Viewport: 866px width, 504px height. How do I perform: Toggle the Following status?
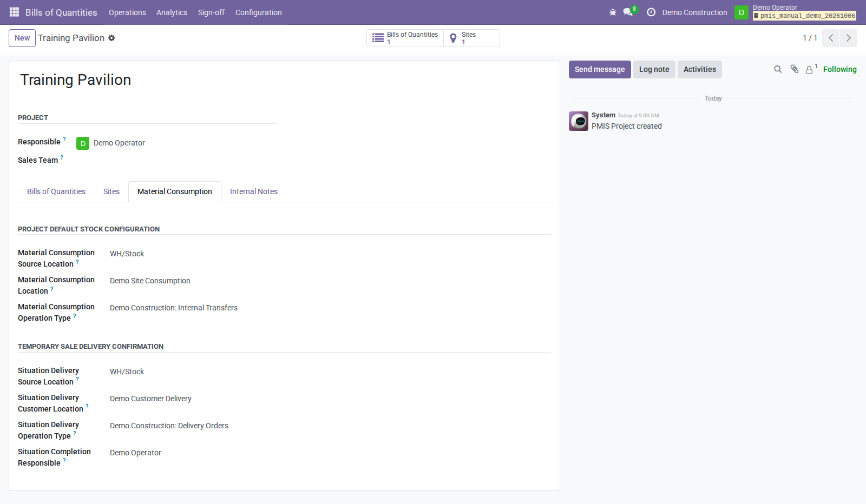point(839,69)
